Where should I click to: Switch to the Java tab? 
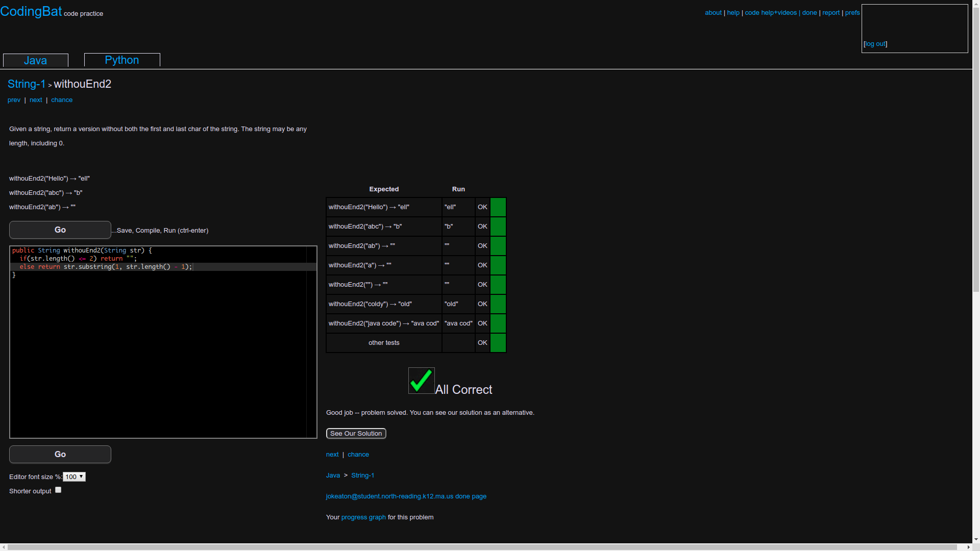[x=35, y=60]
